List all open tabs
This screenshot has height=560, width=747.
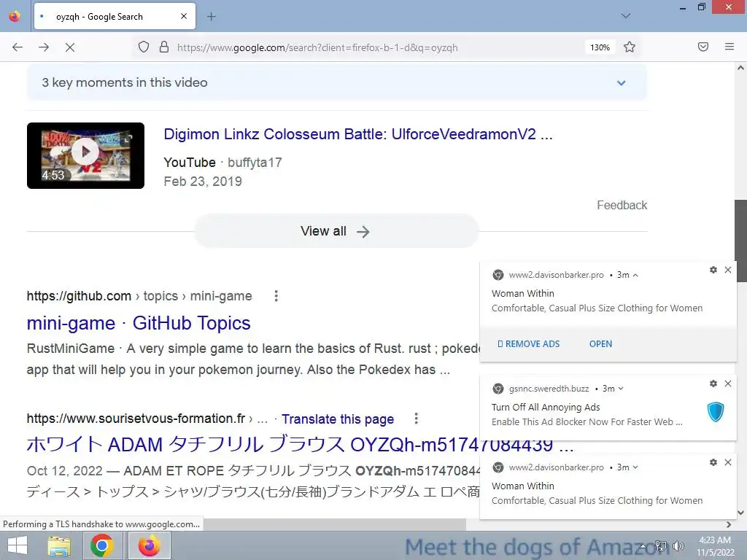pyautogui.click(x=626, y=16)
